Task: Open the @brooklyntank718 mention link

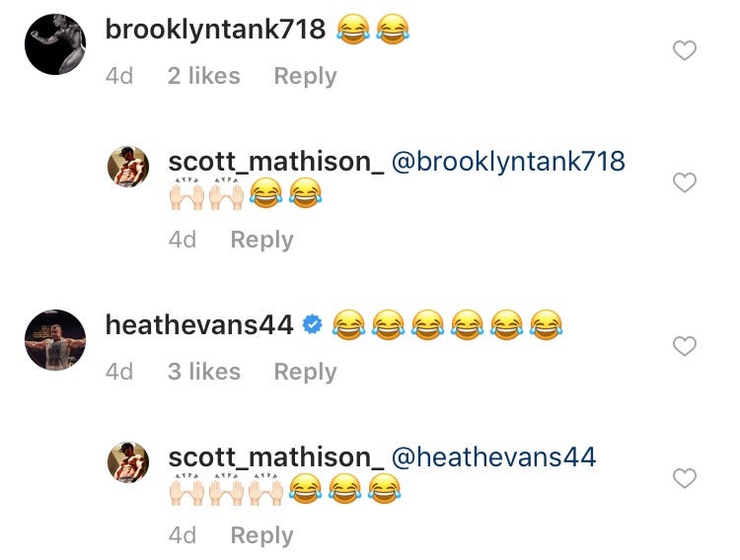Action: click(x=508, y=162)
